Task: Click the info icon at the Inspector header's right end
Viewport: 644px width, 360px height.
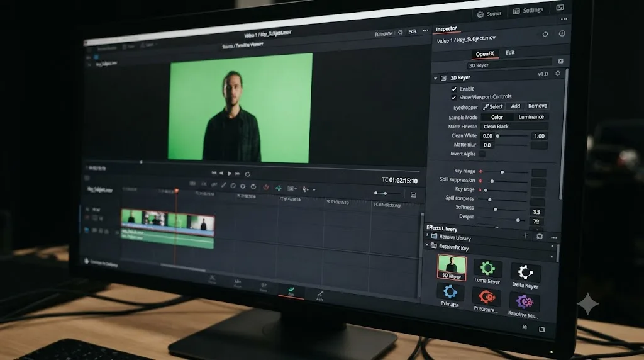Action: 562,33
